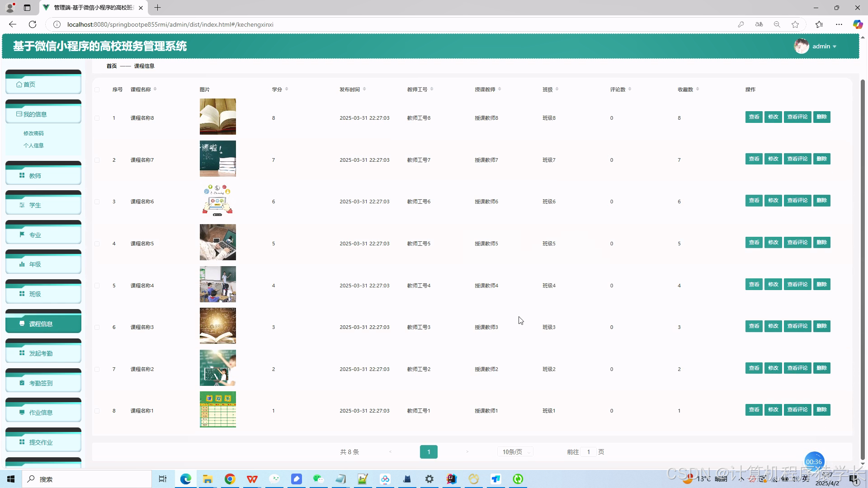This screenshot has height=488, width=868.
Task: Open 修改密码 submenu item
Action: point(33,133)
